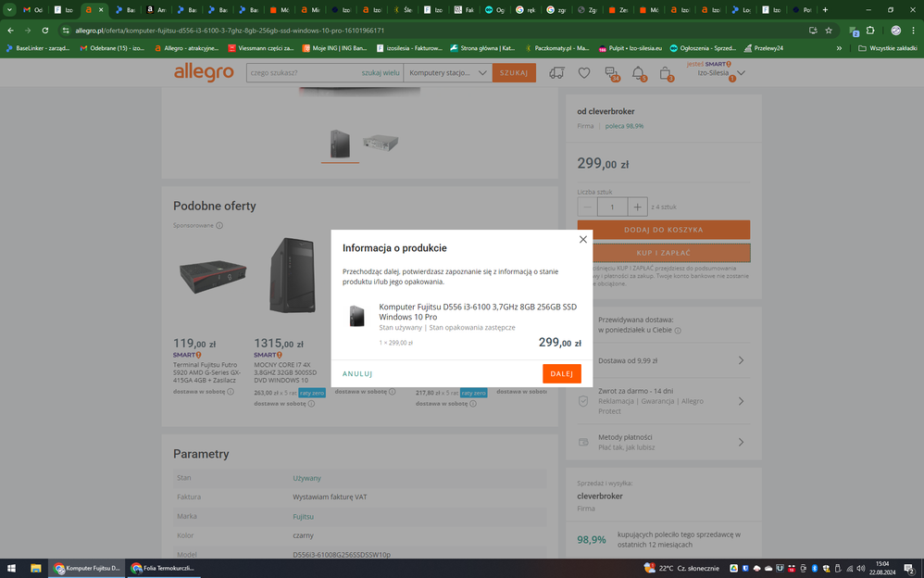Click the address bar URL

(230, 30)
